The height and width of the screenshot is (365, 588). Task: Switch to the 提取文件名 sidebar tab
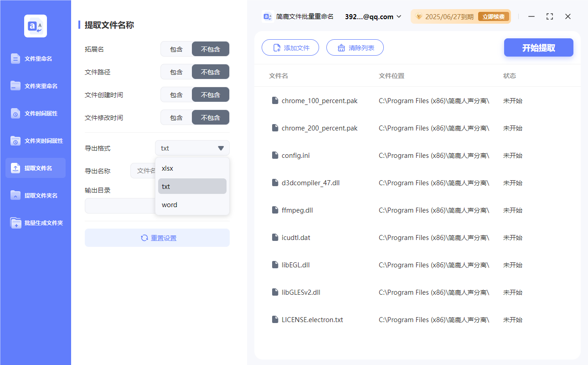tap(35, 168)
